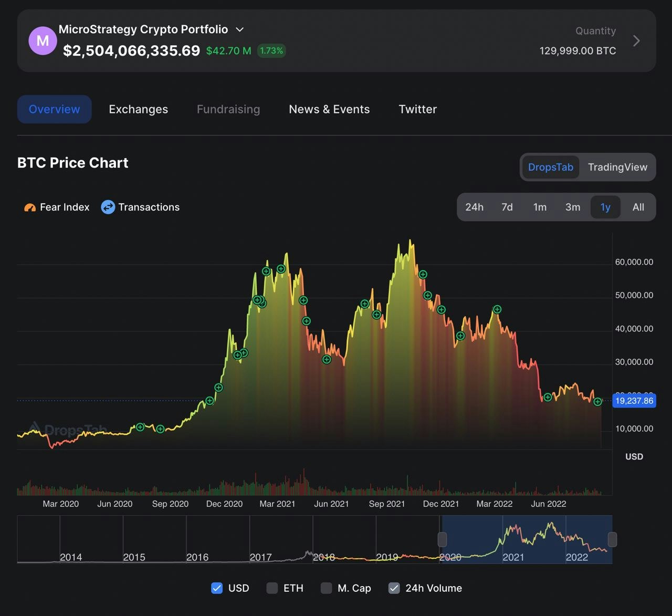Click the latest purchase marker at the chart's right end
672x616 pixels.
pyautogui.click(x=597, y=402)
